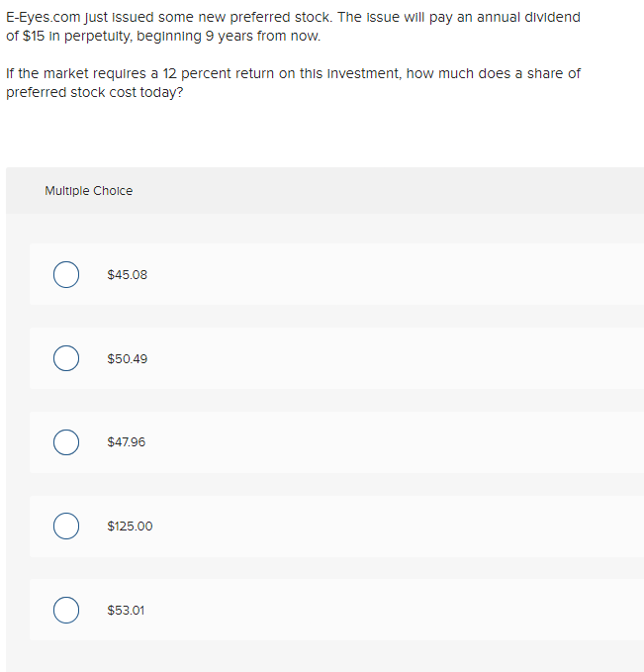Click the $125.00 answer label
Screen dimensions: 644x672
[x=130, y=527]
